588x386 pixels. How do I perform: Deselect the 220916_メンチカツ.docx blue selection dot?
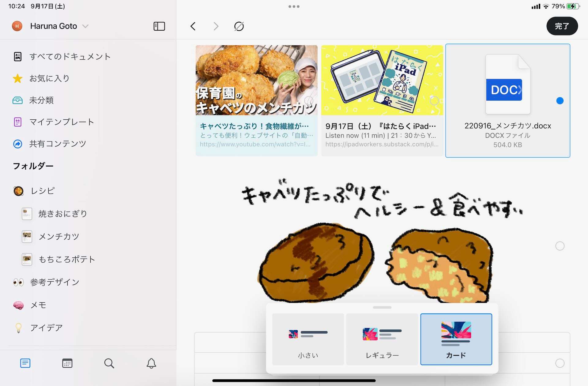point(560,101)
